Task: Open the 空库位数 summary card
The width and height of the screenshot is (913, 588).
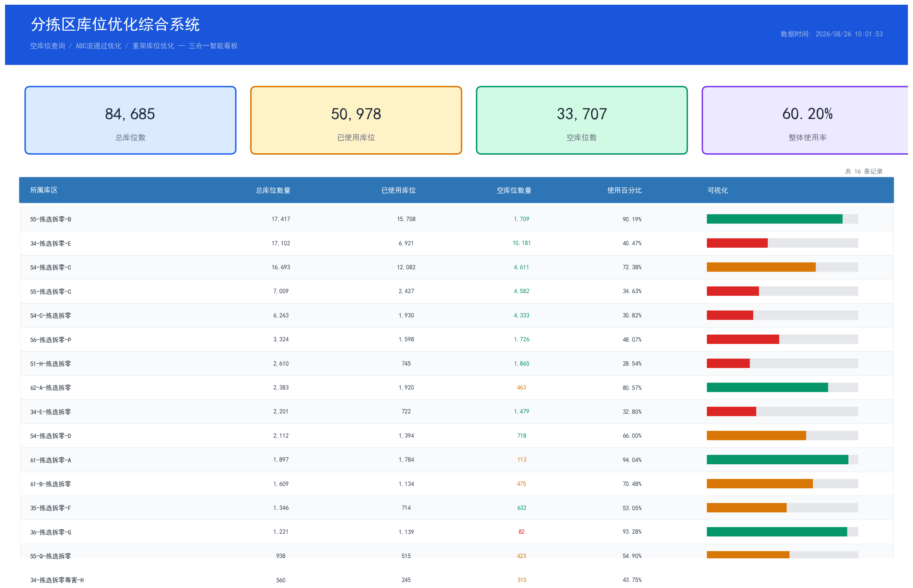Action: click(x=582, y=120)
